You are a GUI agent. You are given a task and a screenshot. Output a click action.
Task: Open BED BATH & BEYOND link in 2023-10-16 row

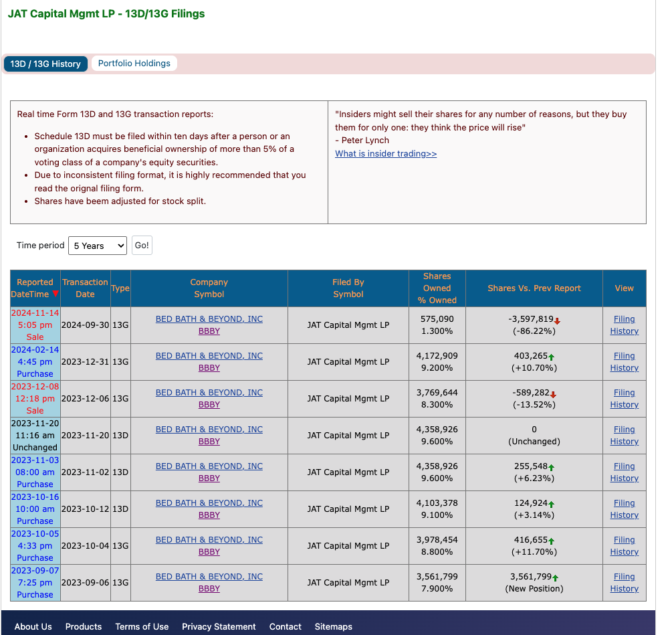point(209,503)
